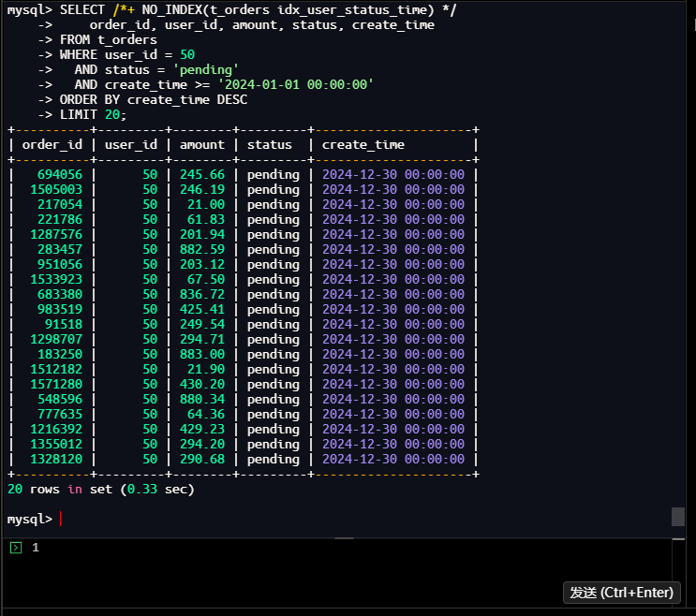The width and height of the screenshot is (696, 616).
Task: Click order_id cell 283457
Action: (60, 250)
